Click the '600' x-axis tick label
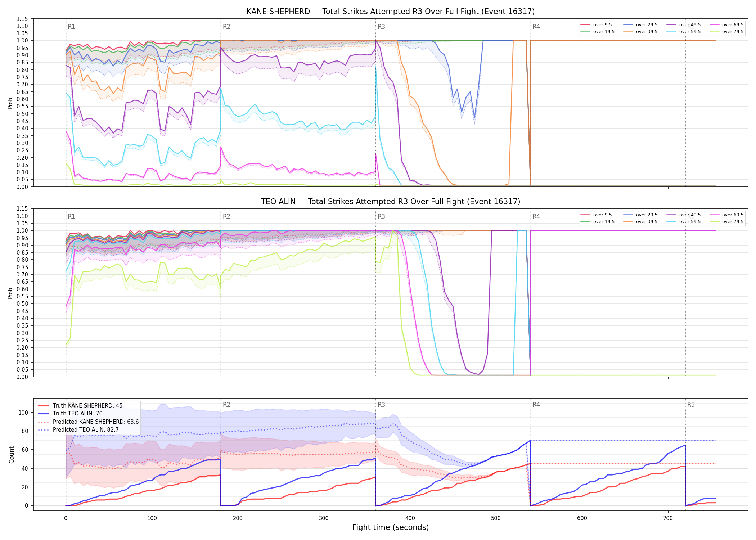This screenshot has width=756, height=540. pyautogui.click(x=582, y=518)
